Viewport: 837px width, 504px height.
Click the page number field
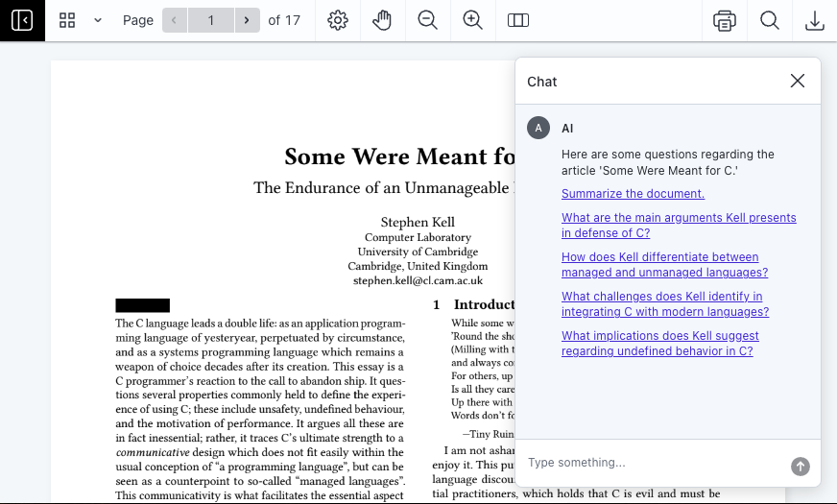click(x=211, y=20)
